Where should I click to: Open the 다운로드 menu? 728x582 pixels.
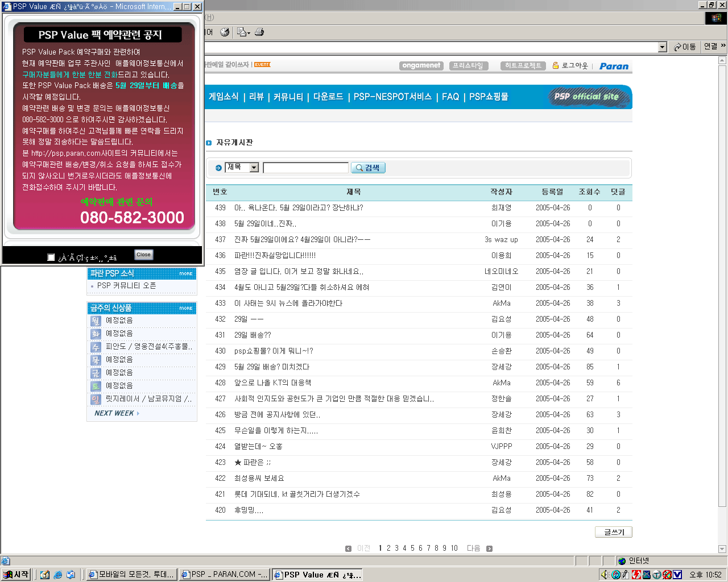[328, 97]
